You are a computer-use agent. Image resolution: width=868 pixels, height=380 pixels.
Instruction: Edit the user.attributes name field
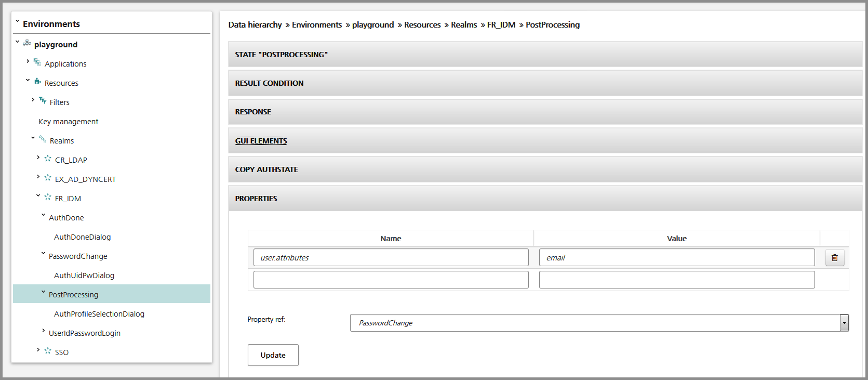tap(391, 258)
